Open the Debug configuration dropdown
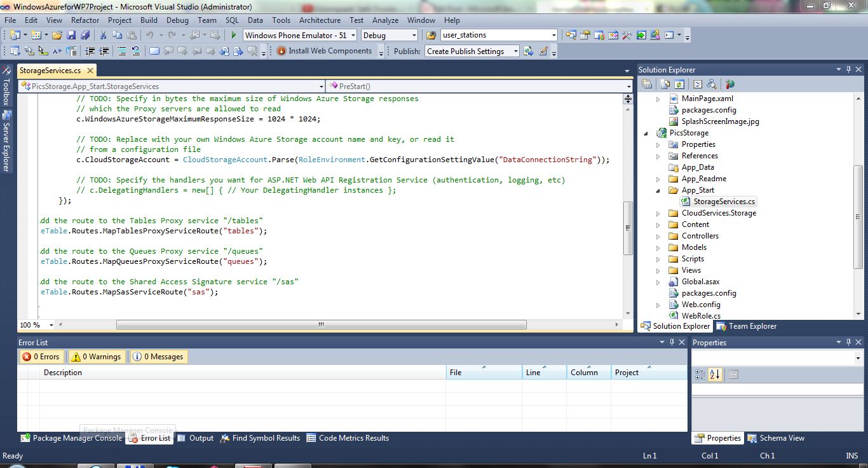Image resolution: width=868 pixels, height=468 pixels. coord(414,36)
